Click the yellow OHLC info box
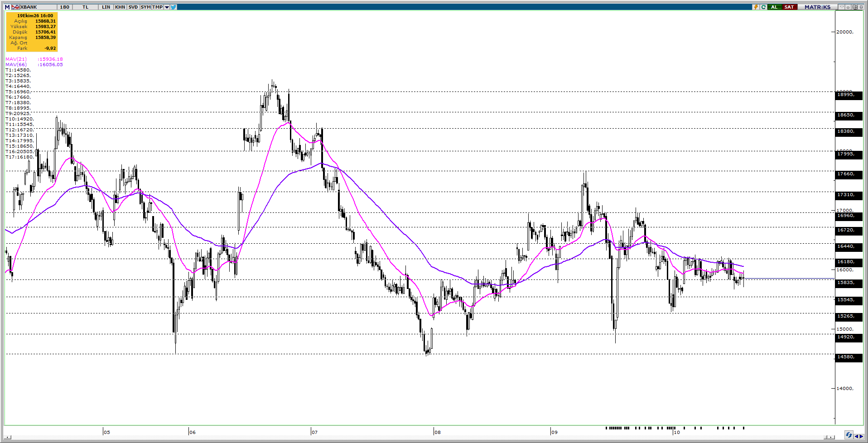This screenshot has height=443, width=868. coord(32,32)
